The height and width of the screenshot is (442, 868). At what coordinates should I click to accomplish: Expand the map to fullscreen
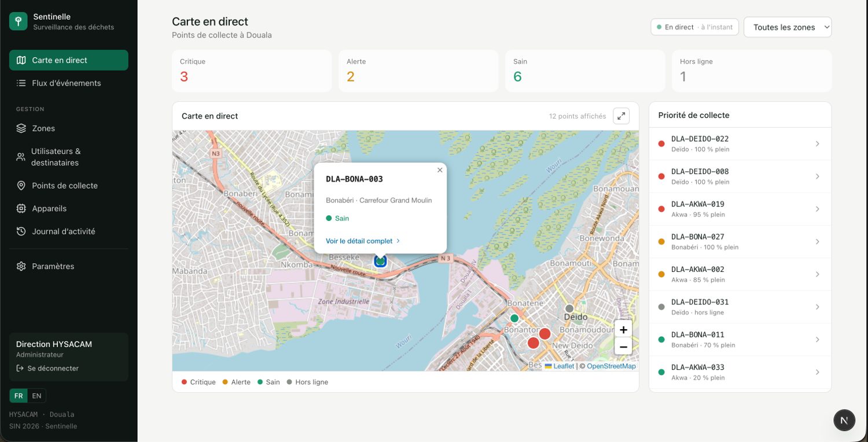pos(621,116)
